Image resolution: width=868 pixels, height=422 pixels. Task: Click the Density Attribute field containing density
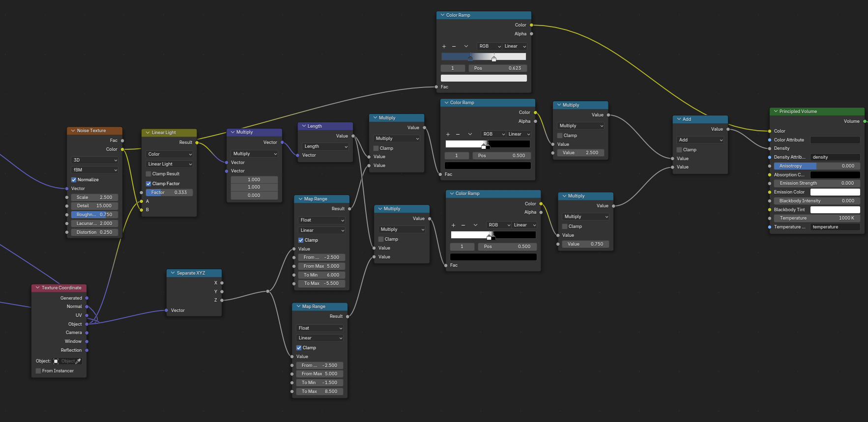[x=835, y=157]
